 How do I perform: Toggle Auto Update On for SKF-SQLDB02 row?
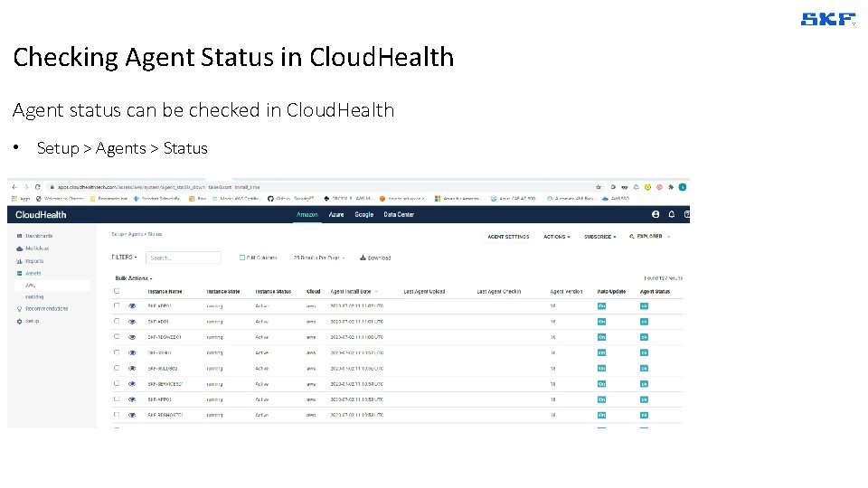coord(602,368)
